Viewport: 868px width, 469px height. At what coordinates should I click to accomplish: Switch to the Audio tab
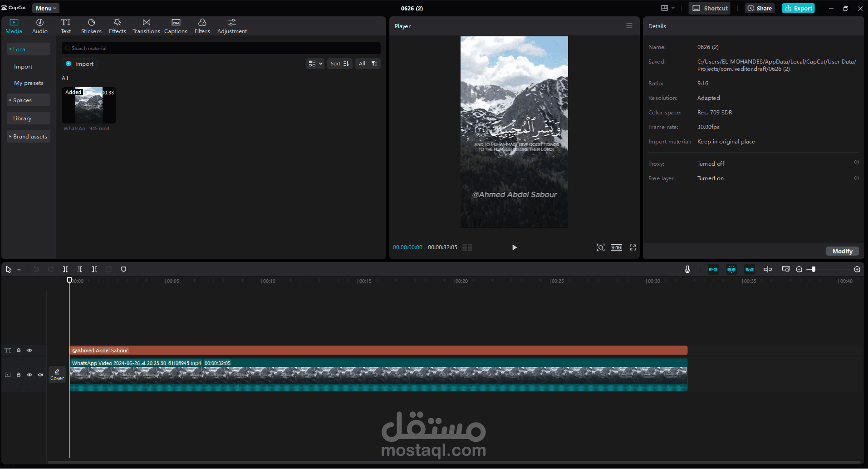point(40,26)
